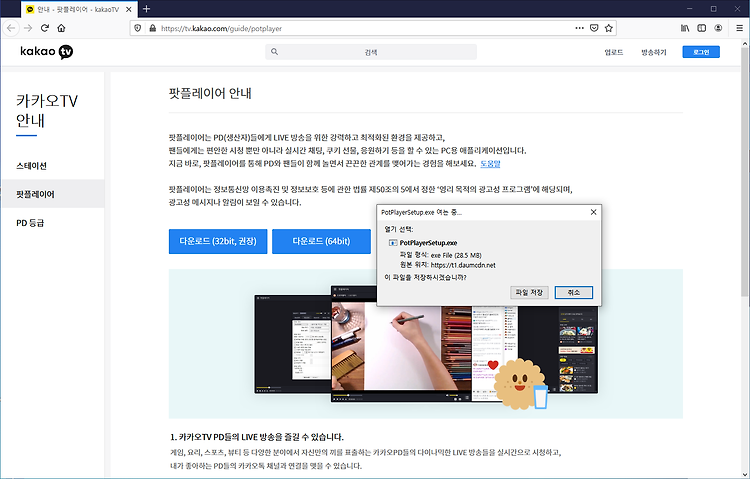The height and width of the screenshot is (479, 750).
Task: Click the kakao tv logo
Action: pos(46,51)
